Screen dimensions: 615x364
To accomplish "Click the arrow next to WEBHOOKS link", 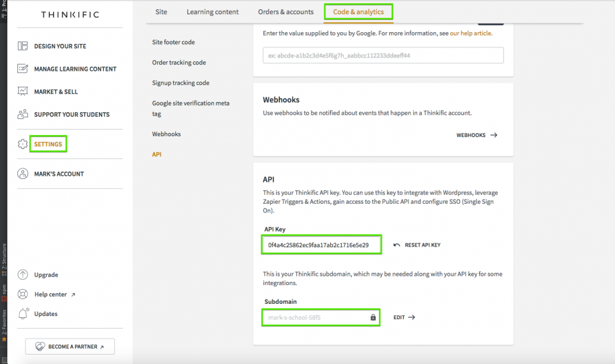I will (494, 135).
